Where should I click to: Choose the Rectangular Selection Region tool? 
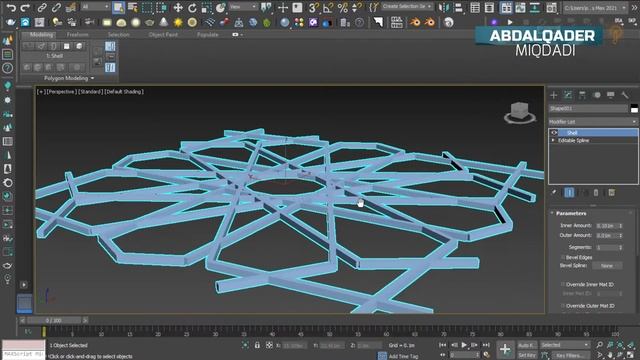(147, 7)
